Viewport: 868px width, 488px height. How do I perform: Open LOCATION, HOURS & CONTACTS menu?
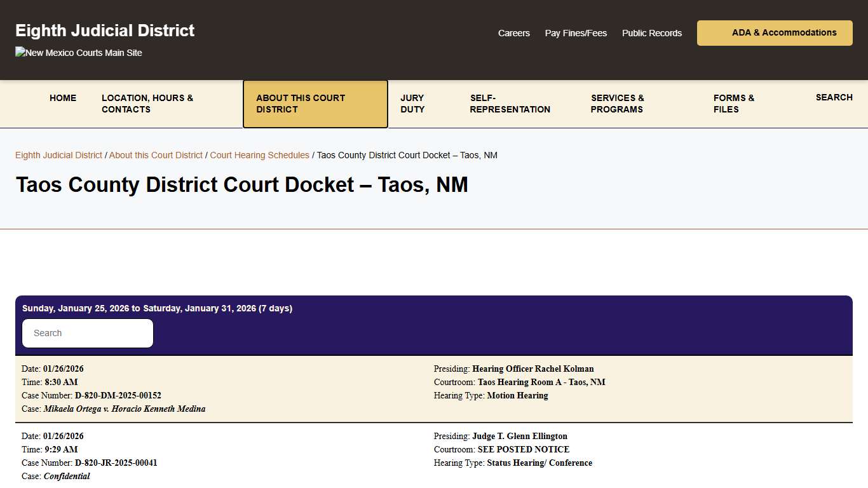147,104
